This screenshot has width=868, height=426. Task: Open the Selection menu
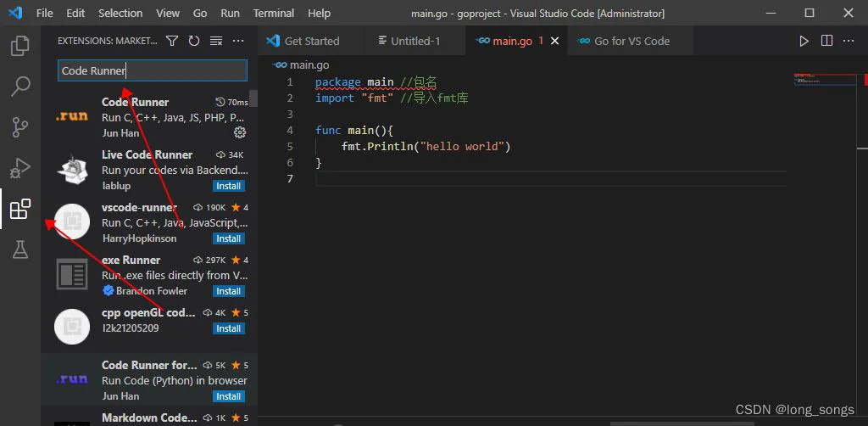(120, 13)
